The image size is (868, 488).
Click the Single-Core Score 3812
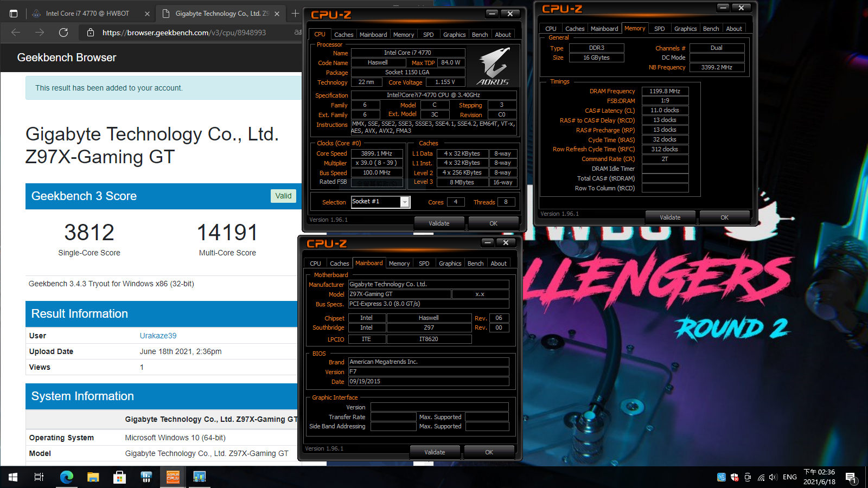90,233
